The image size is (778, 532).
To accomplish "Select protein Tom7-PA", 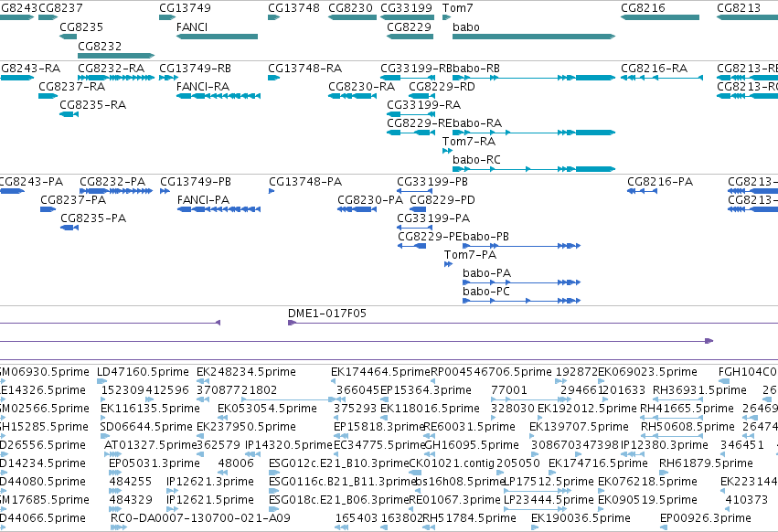I will [x=470, y=255].
